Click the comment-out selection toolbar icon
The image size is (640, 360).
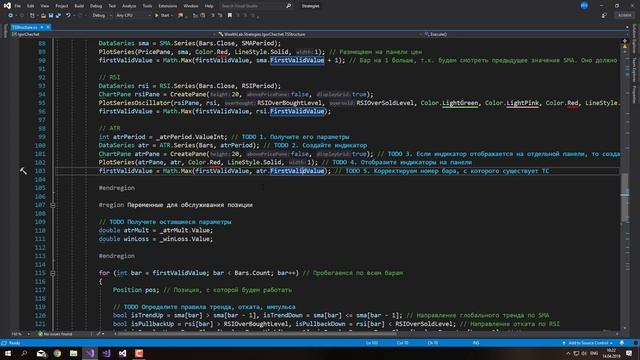tap(213, 16)
